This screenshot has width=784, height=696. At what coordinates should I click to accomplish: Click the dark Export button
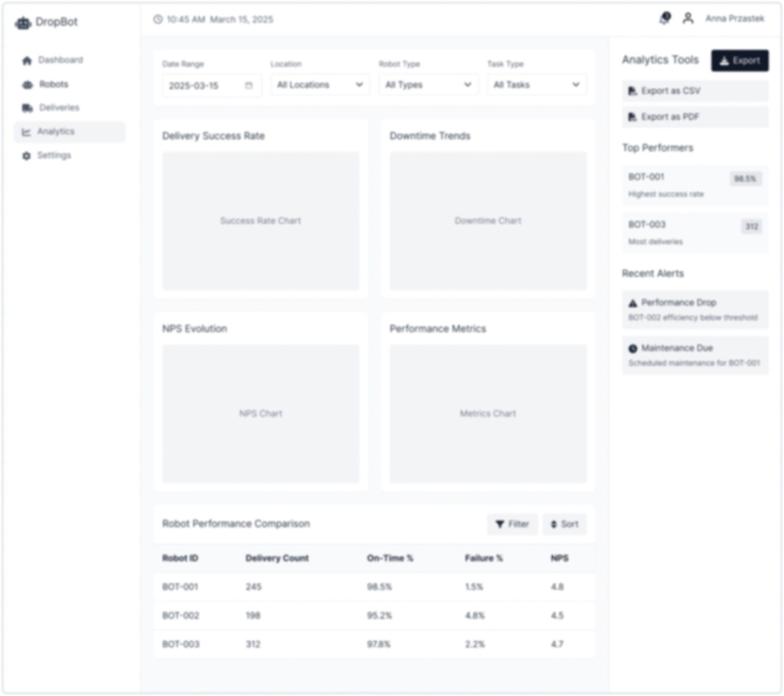click(x=740, y=61)
